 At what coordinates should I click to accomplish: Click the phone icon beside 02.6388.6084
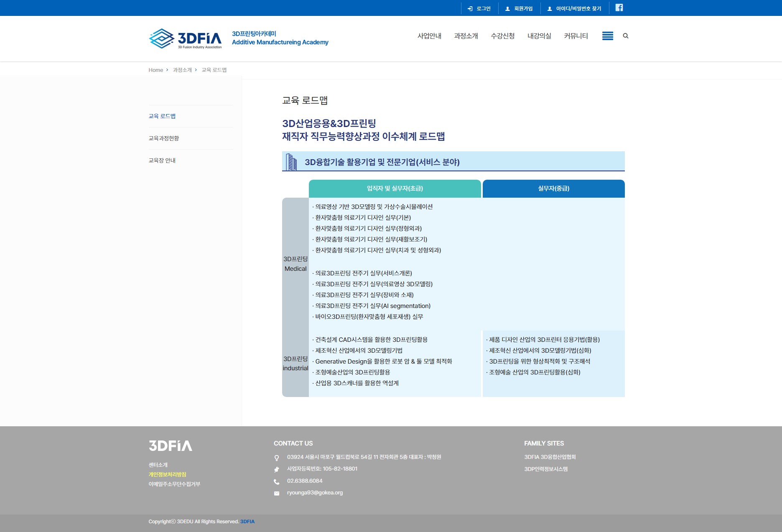pyautogui.click(x=276, y=481)
